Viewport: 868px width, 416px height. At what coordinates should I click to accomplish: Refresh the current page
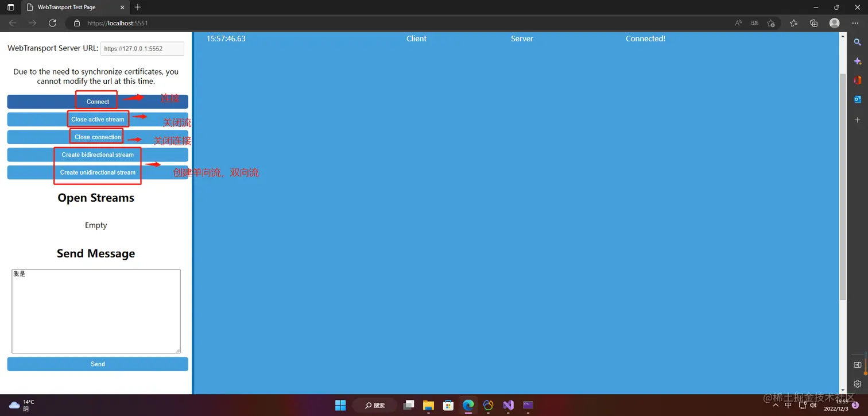coord(52,23)
